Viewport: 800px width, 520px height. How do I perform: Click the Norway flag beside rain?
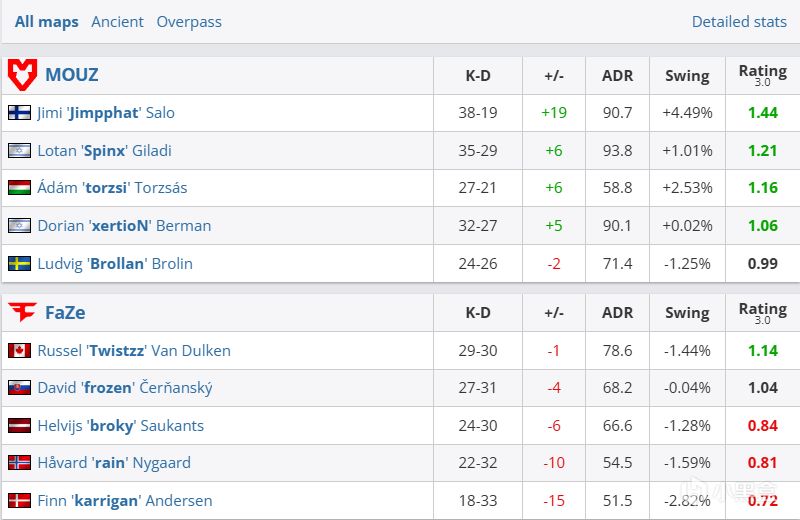(19, 463)
